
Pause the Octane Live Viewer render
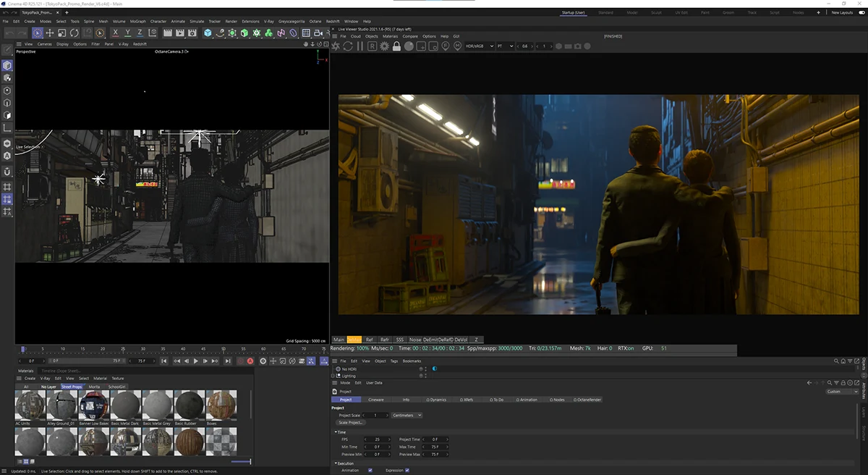[x=359, y=46]
